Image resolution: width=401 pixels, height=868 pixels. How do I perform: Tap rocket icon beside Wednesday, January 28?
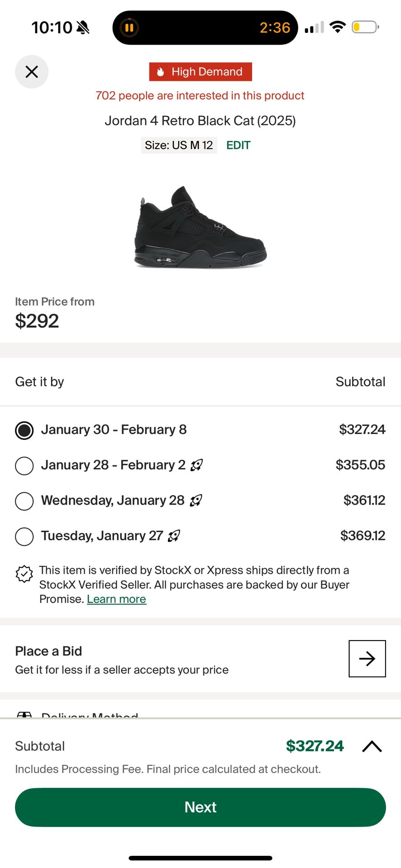196,500
